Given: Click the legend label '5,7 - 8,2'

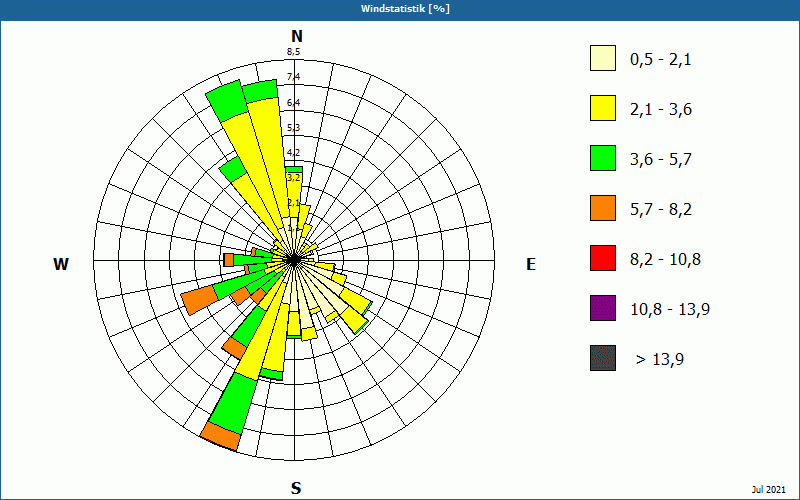Looking at the screenshot, I should coord(661,210).
